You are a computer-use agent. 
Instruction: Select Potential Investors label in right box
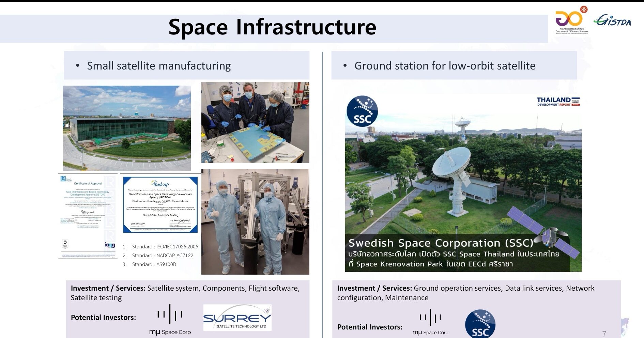tap(370, 327)
